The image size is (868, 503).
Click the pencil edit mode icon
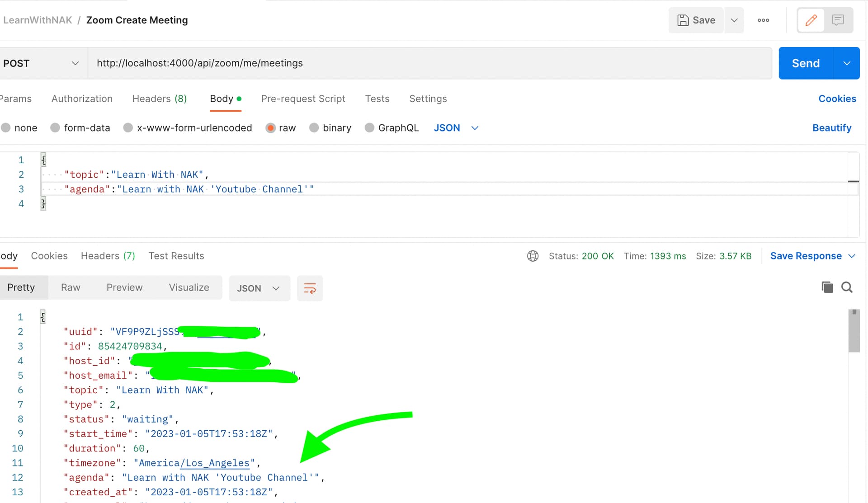(811, 20)
